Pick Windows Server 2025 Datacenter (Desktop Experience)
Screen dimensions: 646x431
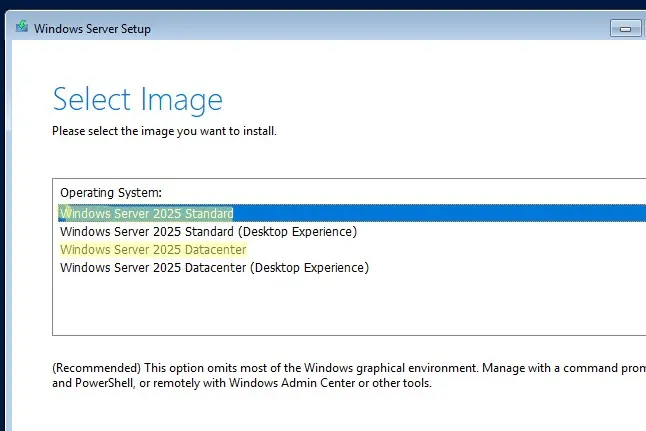[x=214, y=267]
